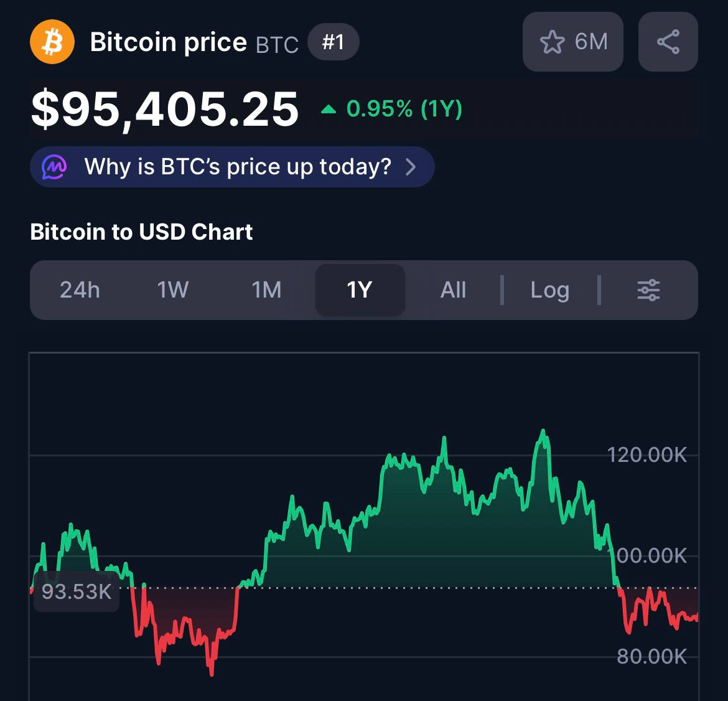
Task: Click the 0.95% (1Y) change label
Action: 404,109
